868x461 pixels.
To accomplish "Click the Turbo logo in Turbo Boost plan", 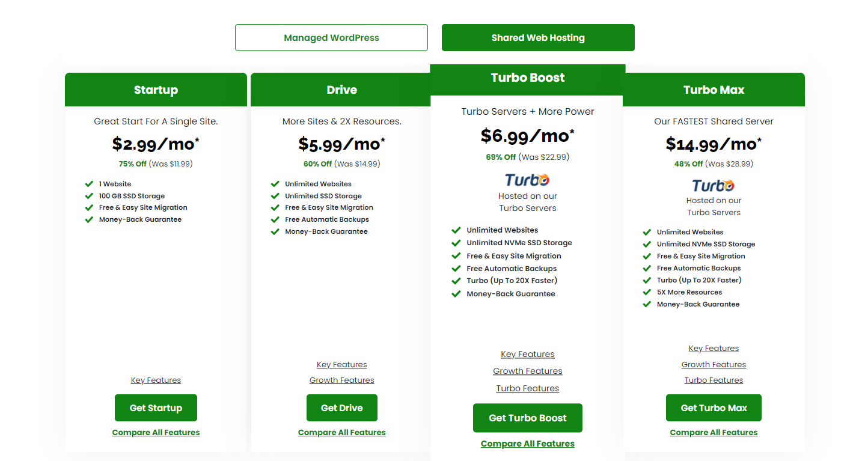I will click(527, 180).
